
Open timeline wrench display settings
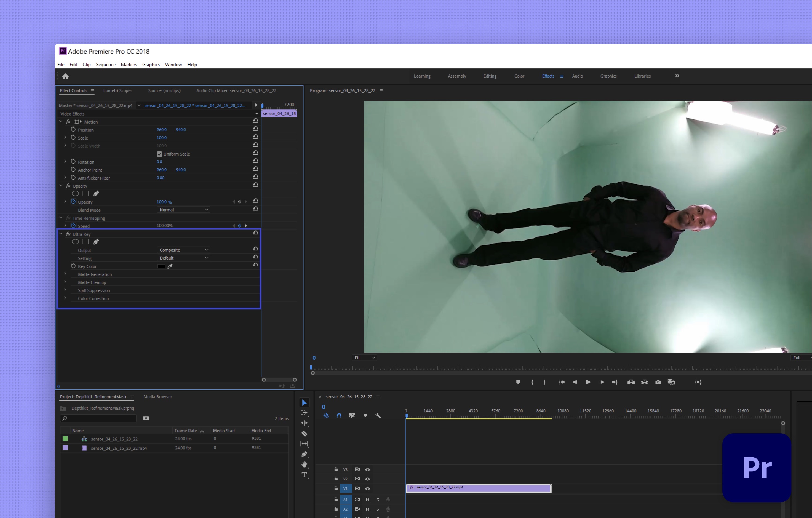pyautogui.click(x=378, y=415)
